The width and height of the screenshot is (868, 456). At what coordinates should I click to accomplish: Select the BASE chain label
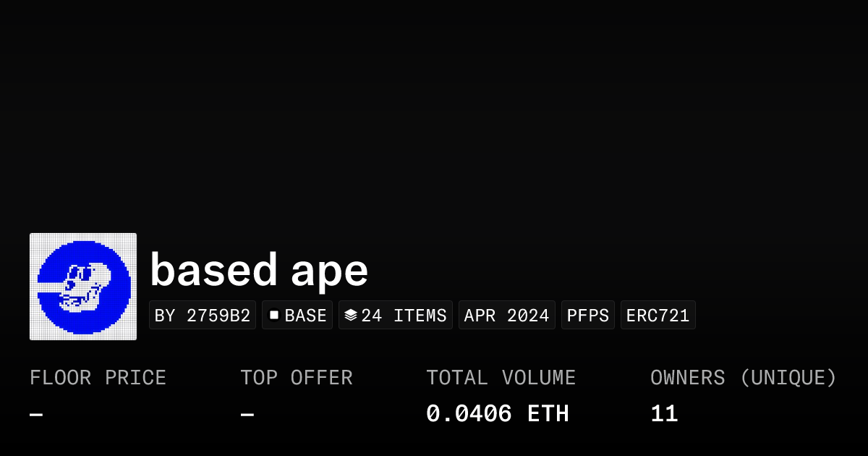coord(305,316)
